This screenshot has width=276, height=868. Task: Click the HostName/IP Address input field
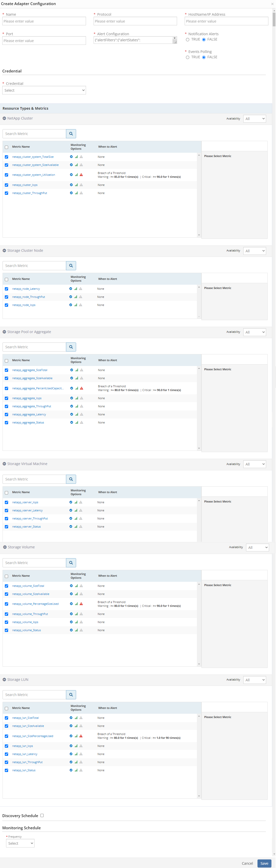coord(227,21)
